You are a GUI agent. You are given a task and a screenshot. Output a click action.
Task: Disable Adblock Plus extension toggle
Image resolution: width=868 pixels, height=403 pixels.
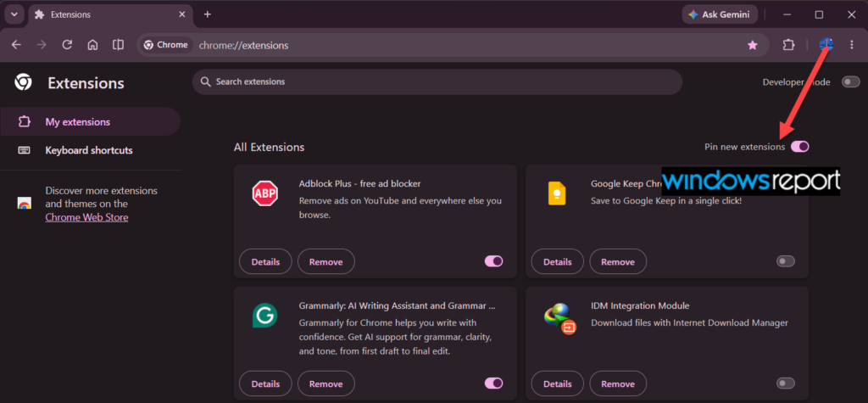coord(494,261)
